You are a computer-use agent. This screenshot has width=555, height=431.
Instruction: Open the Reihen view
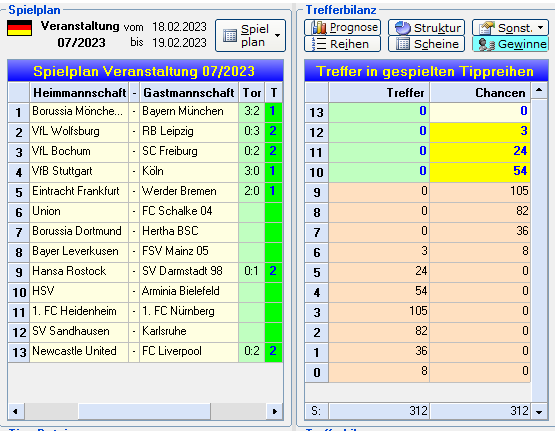coord(342,44)
